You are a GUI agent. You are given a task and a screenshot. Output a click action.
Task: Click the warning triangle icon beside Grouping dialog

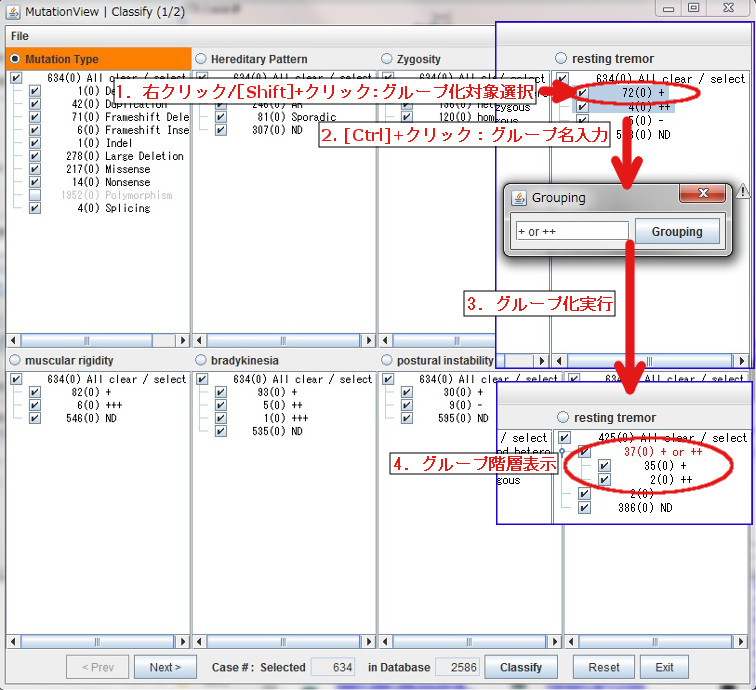click(743, 192)
